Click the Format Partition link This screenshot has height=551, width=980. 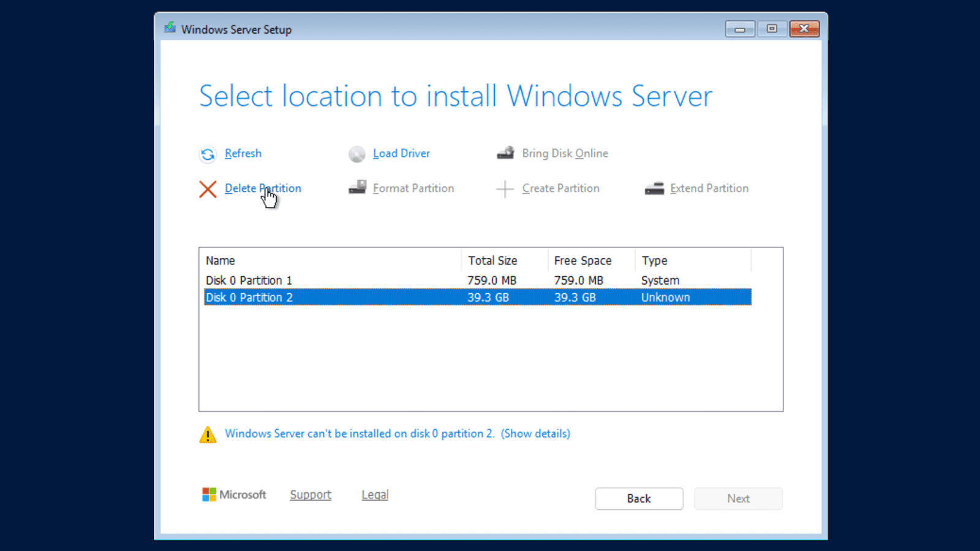tap(413, 189)
